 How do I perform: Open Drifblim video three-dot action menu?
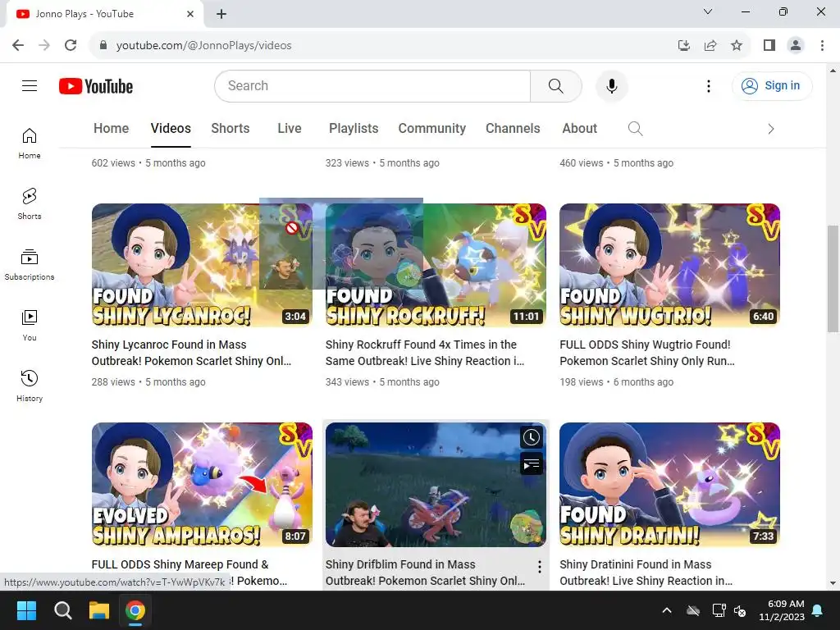540,567
